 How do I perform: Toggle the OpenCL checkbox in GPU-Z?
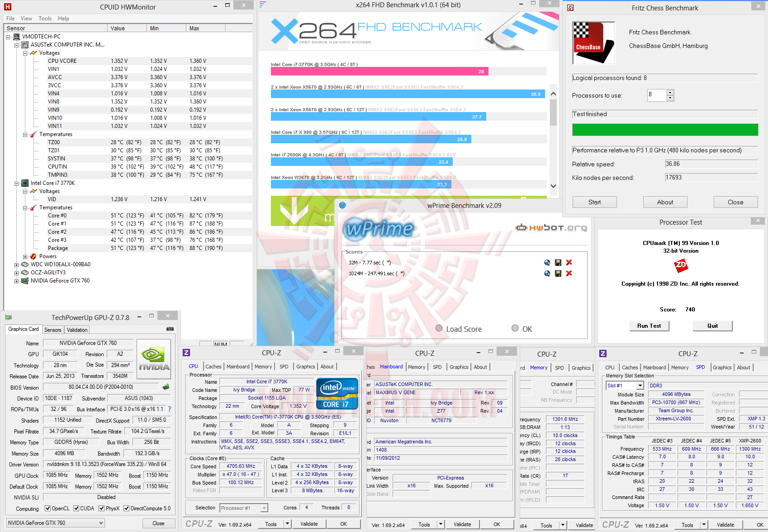(48, 508)
